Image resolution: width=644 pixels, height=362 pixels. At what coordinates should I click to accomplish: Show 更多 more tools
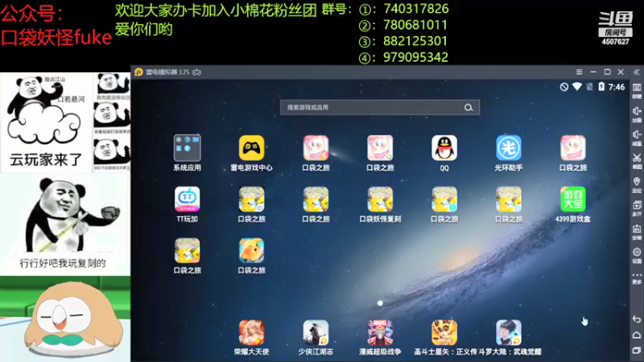tap(637, 278)
